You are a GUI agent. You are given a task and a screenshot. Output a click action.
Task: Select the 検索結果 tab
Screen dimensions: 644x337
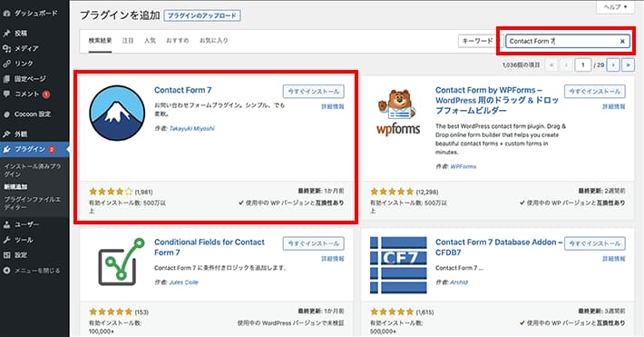pyautogui.click(x=100, y=40)
